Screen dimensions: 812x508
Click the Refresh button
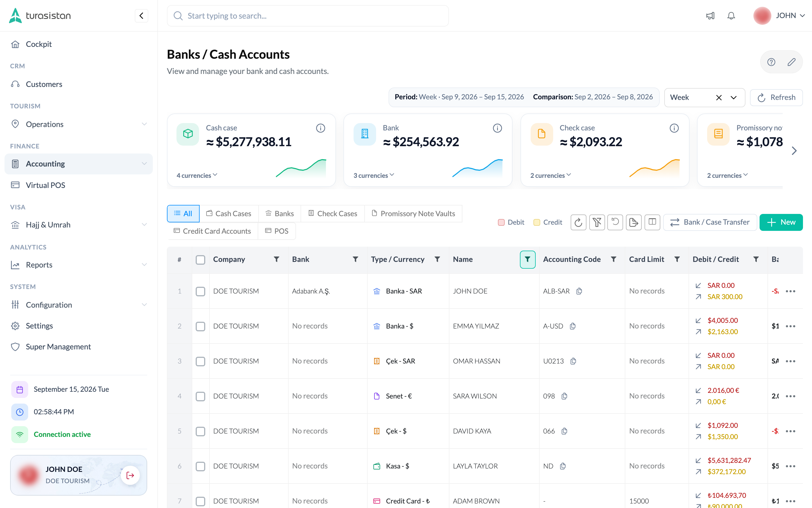pos(776,98)
